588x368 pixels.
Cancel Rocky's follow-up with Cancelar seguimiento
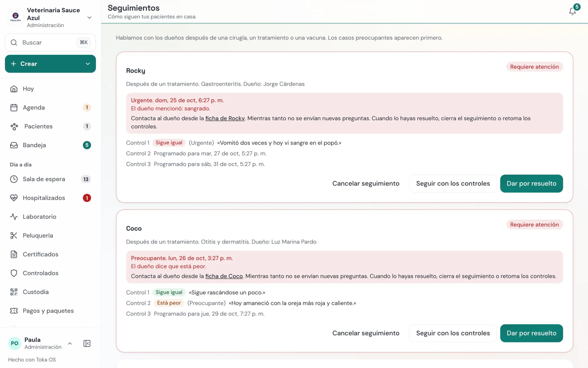coord(366,184)
